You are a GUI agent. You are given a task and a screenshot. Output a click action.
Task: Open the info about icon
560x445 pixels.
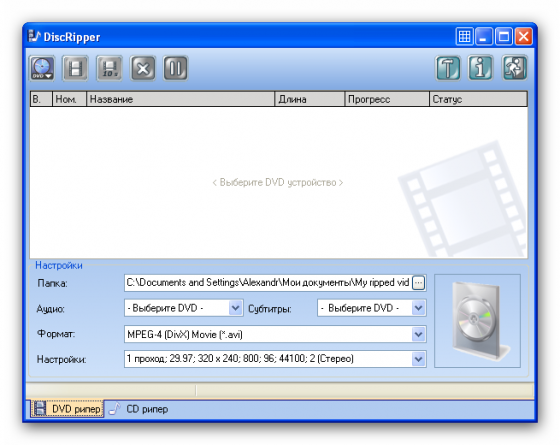point(481,68)
